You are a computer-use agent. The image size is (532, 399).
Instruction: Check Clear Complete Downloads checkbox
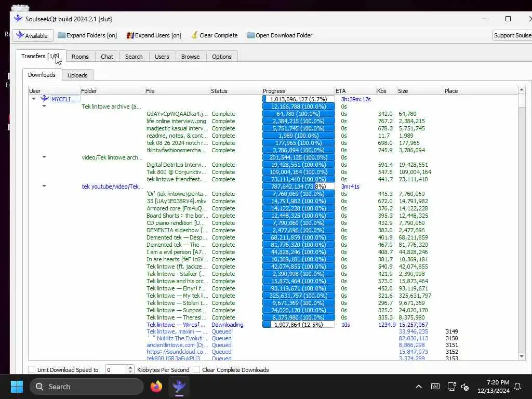(x=196, y=369)
